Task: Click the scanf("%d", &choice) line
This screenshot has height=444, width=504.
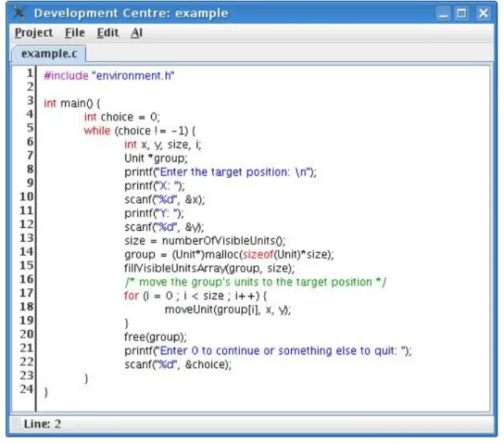Action: (178, 364)
